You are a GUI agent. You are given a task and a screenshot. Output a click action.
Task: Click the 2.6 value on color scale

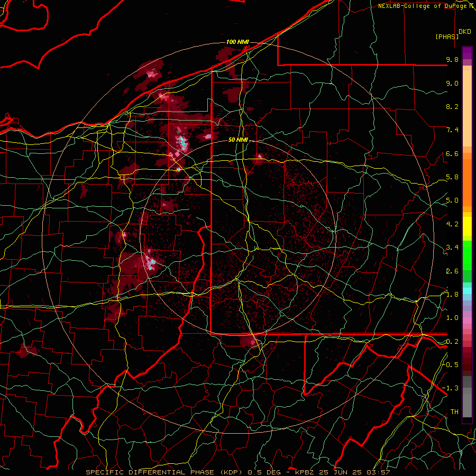point(452,271)
